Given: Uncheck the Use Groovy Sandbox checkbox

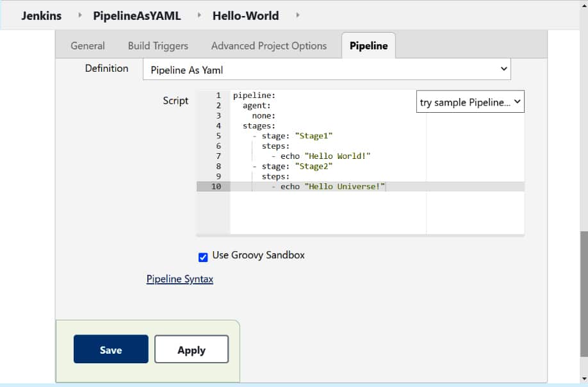Looking at the screenshot, I should pyautogui.click(x=203, y=257).
